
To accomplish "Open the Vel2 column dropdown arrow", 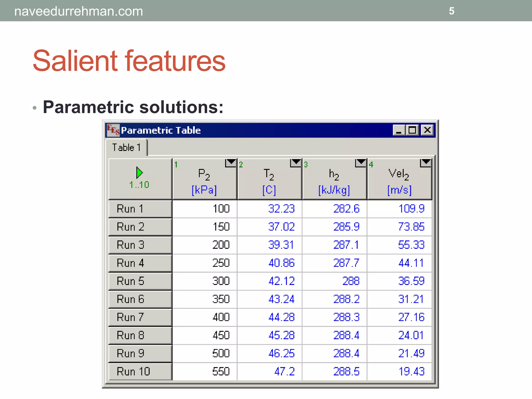I will 425,163.
